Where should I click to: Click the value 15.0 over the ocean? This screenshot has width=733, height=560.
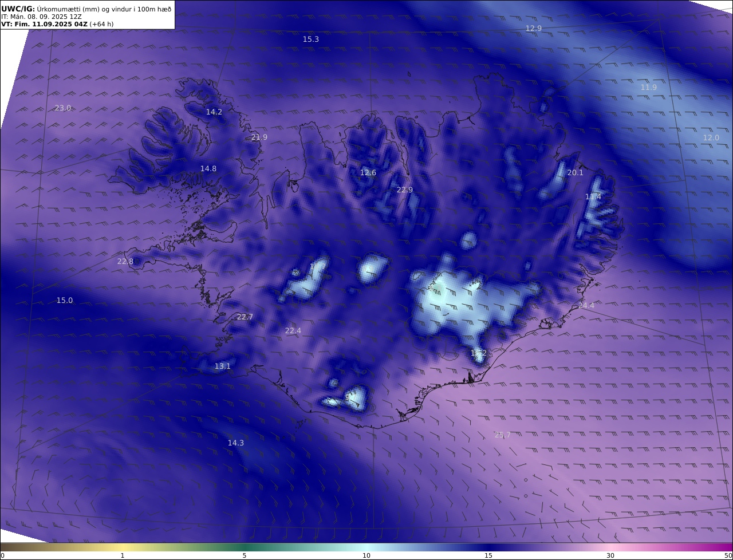coord(65,300)
